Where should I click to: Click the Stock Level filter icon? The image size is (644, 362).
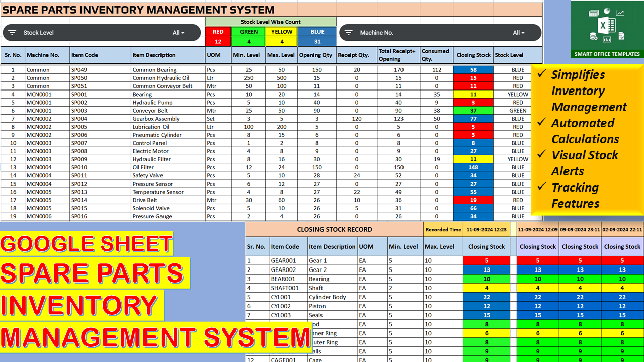coord(13,33)
